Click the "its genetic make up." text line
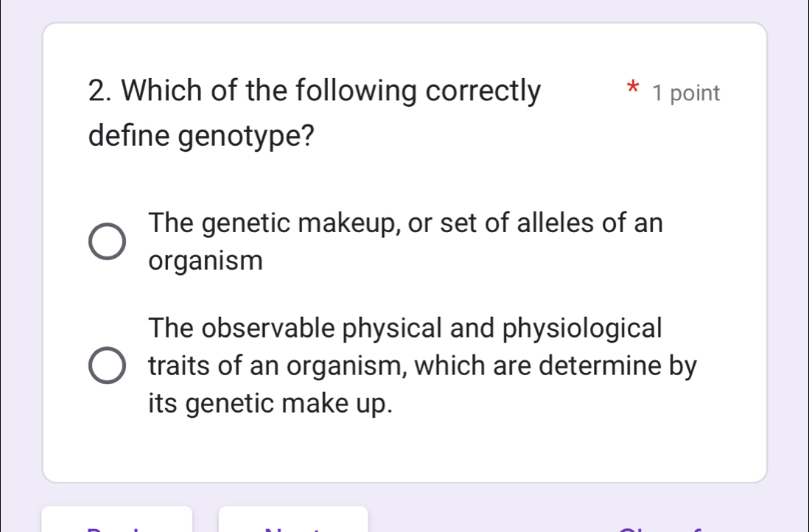This screenshot has width=809, height=532. point(270,402)
